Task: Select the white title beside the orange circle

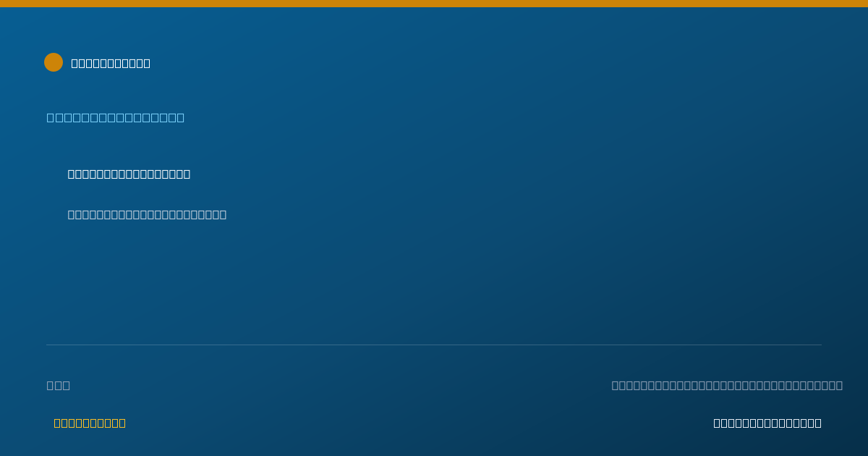Action: click(111, 63)
